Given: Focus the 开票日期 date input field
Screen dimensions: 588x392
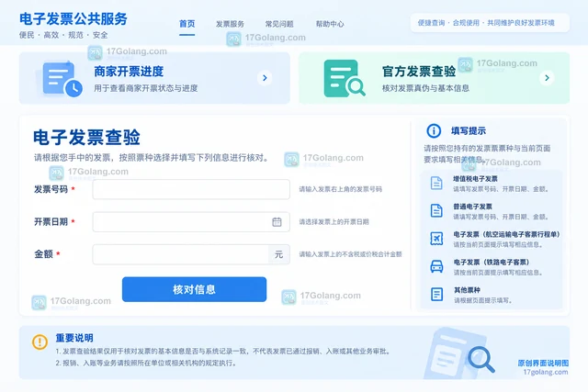Looking at the screenshot, I should (x=191, y=222).
